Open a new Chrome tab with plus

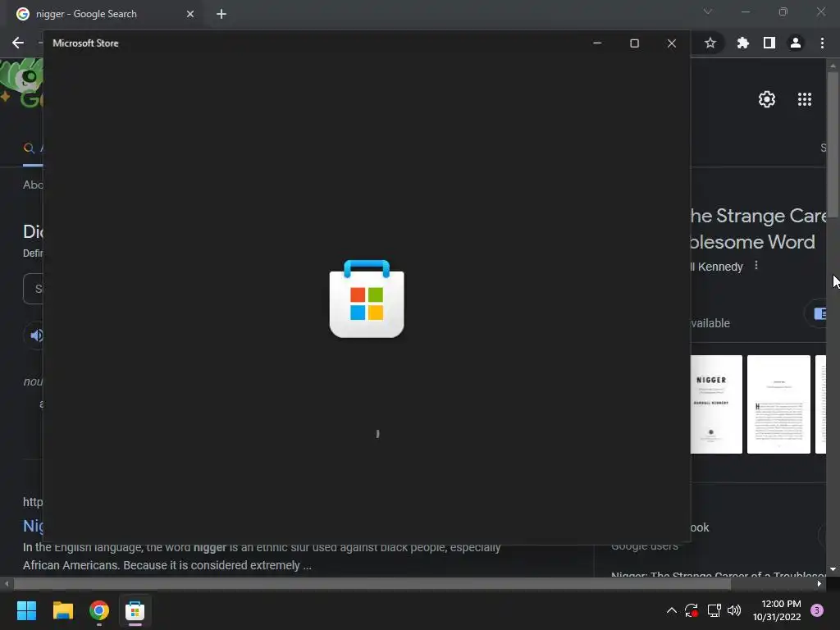(x=221, y=14)
